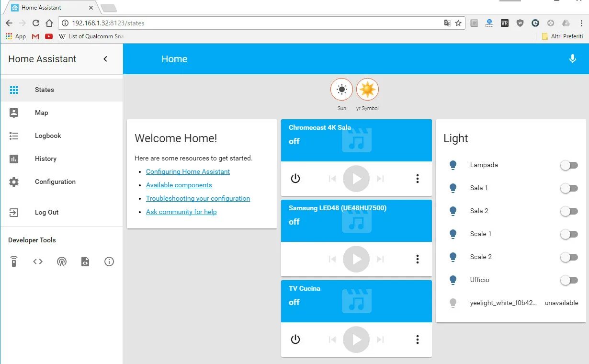The width and height of the screenshot is (589, 364).
Task: Bookmark this page with star icon
Action: click(x=458, y=23)
